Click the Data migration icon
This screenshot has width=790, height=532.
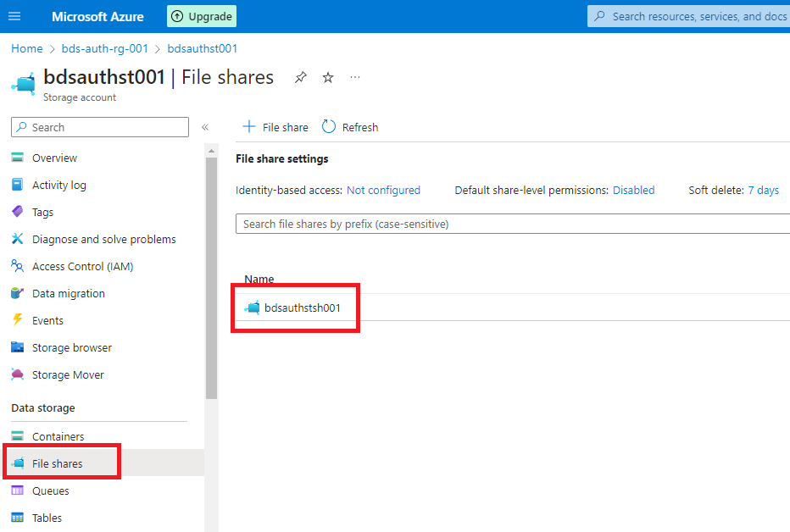click(17, 293)
